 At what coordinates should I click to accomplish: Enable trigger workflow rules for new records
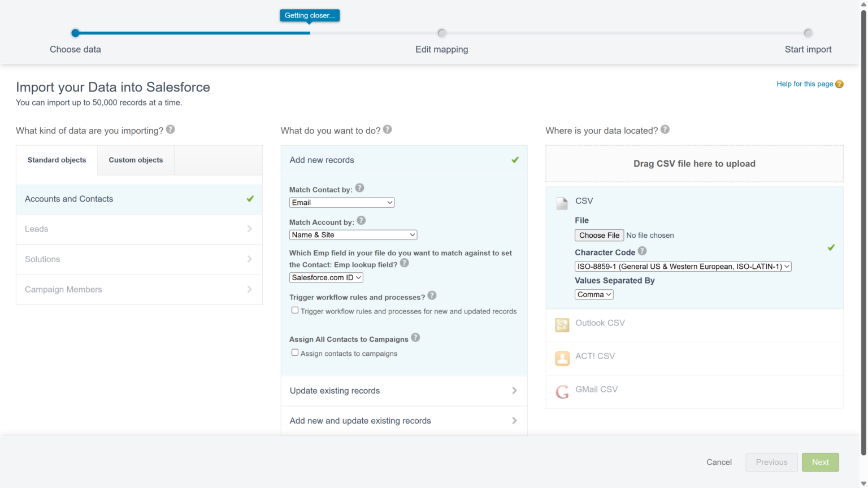[294, 310]
